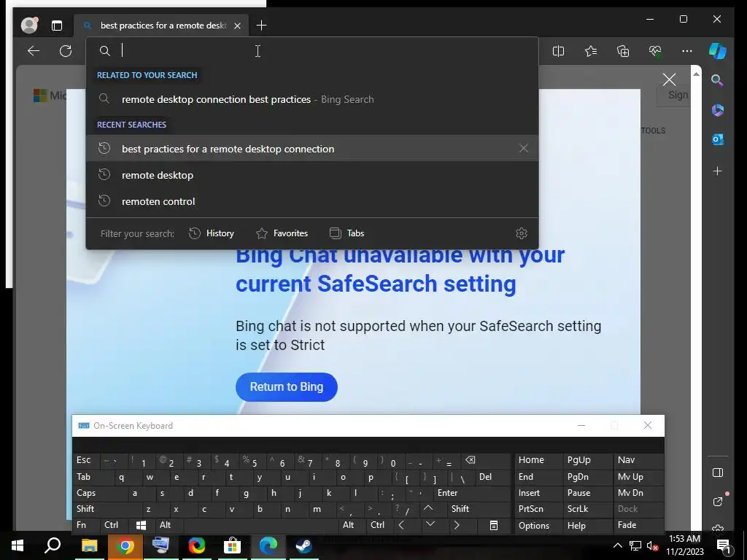The height and width of the screenshot is (560, 747).
Task: Click Tab key on On-Screen Keyboard
Action: click(x=93, y=477)
